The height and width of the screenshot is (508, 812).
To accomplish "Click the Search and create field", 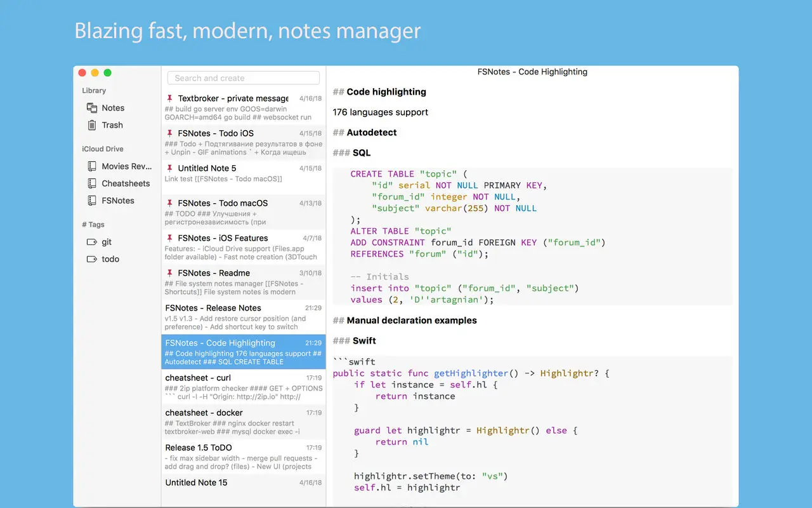I will [243, 78].
